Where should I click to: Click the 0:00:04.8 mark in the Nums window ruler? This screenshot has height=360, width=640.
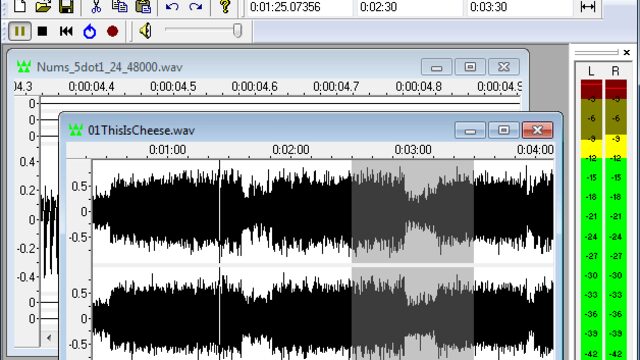[x=418, y=87]
